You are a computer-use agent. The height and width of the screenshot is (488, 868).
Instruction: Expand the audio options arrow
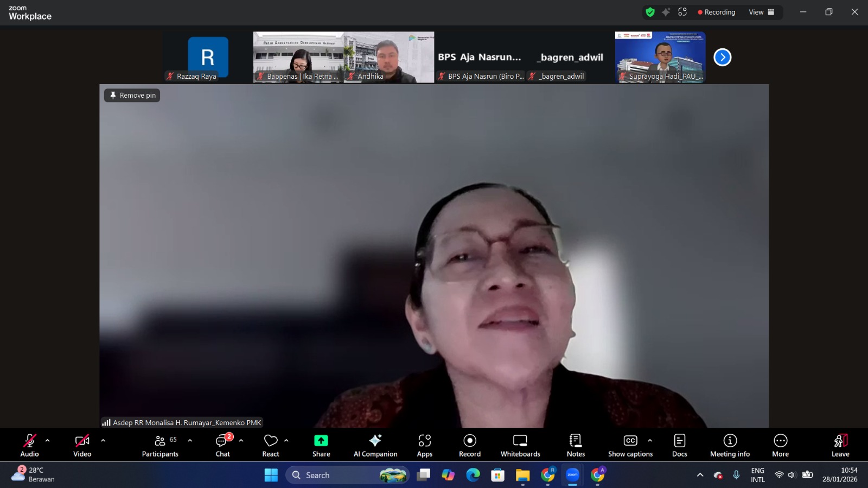tap(48, 441)
